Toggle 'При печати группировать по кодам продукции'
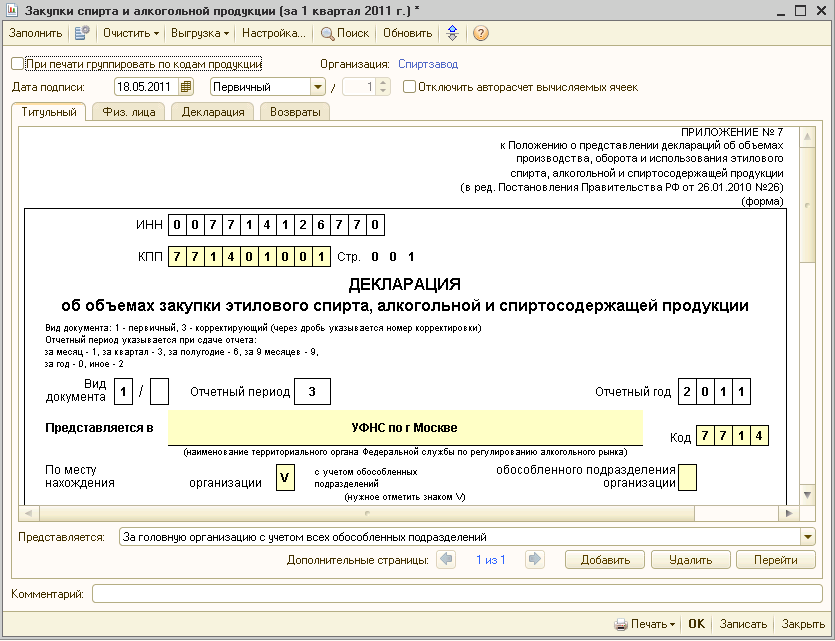Image resolution: width=835 pixels, height=641 pixels. (x=17, y=64)
